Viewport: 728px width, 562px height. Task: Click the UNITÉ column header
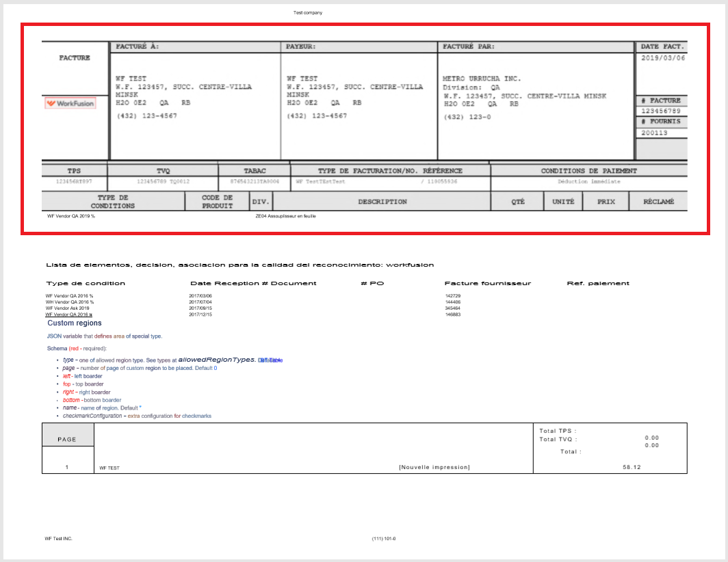click(563, 202)
